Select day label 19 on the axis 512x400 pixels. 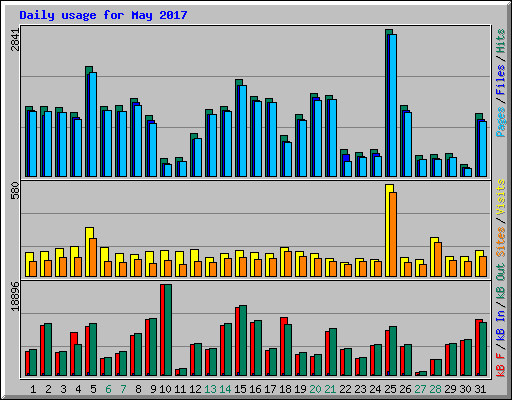coord(300,389)
